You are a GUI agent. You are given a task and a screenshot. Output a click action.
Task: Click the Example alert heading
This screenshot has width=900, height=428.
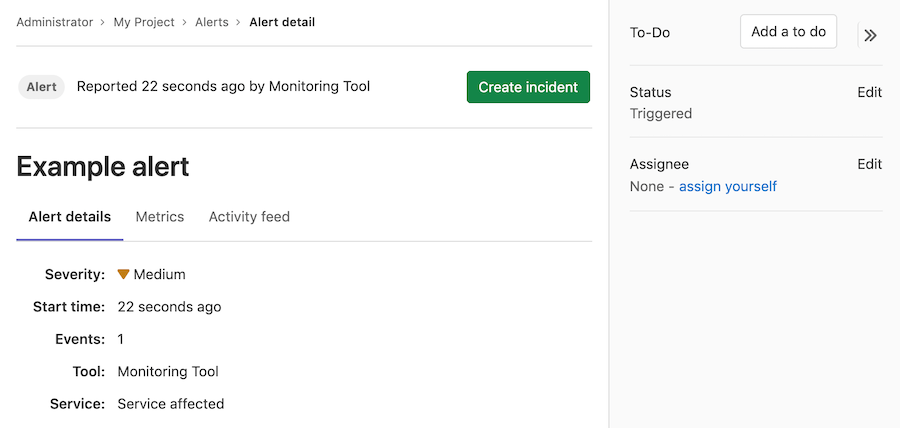[103, 166]
